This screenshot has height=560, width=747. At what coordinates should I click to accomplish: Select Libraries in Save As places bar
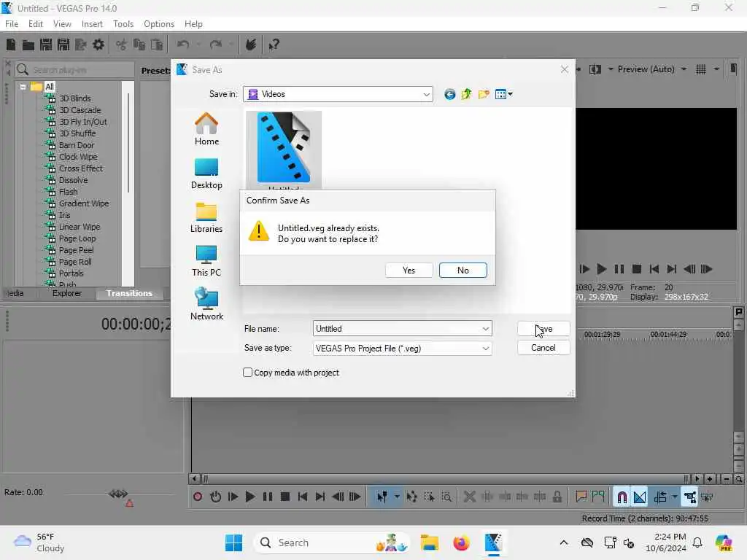point(206,217)
